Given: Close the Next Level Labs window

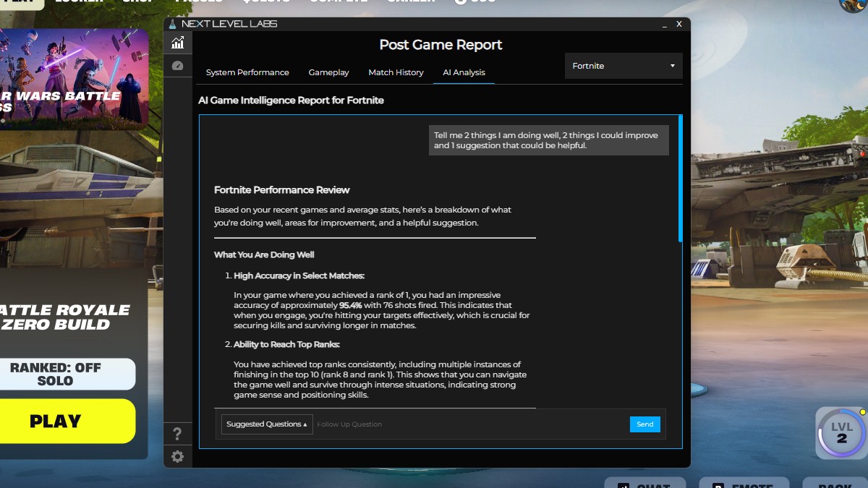Looking at the screenshot, I should [x=679, y=24].
